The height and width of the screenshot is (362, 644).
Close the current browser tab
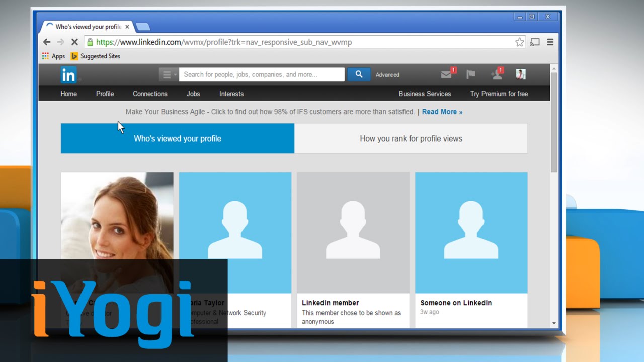pos(127,27)
